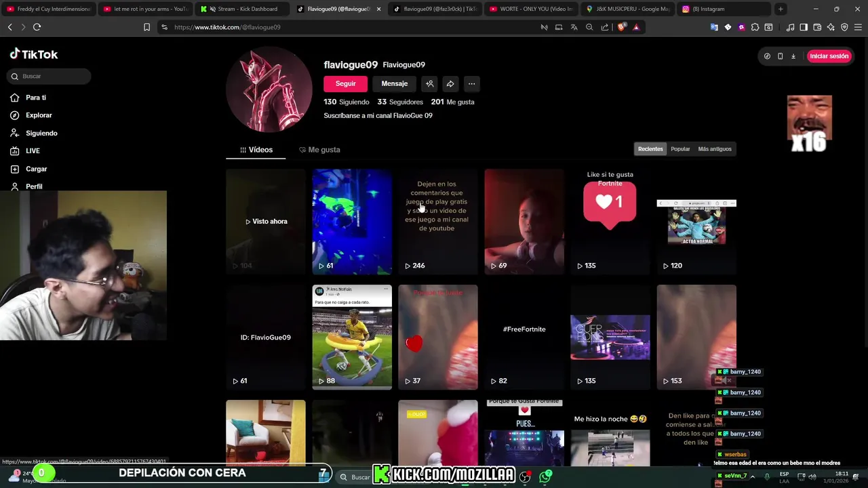
Task: Switch to J&K MUSICPERU Google Maps tab
Action: click(629, 9)
